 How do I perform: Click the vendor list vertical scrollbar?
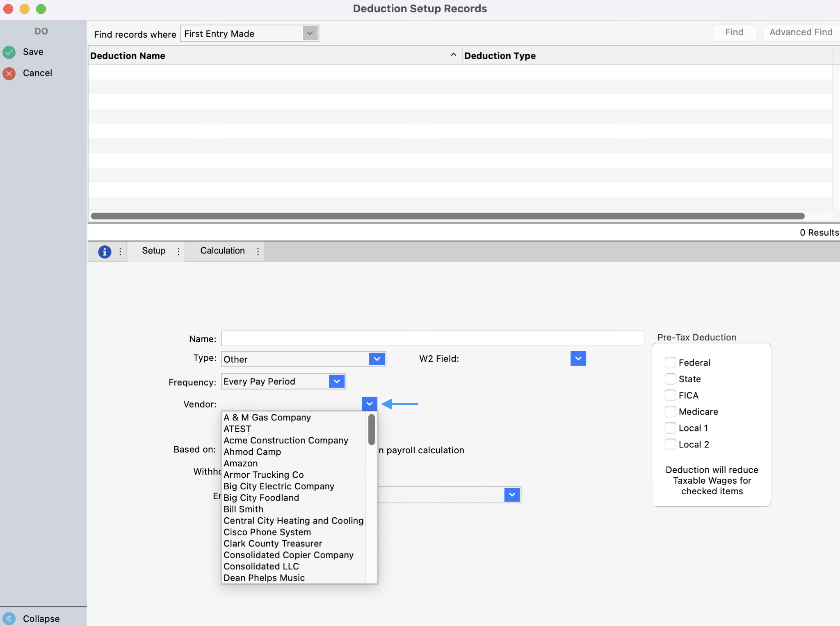372,430
